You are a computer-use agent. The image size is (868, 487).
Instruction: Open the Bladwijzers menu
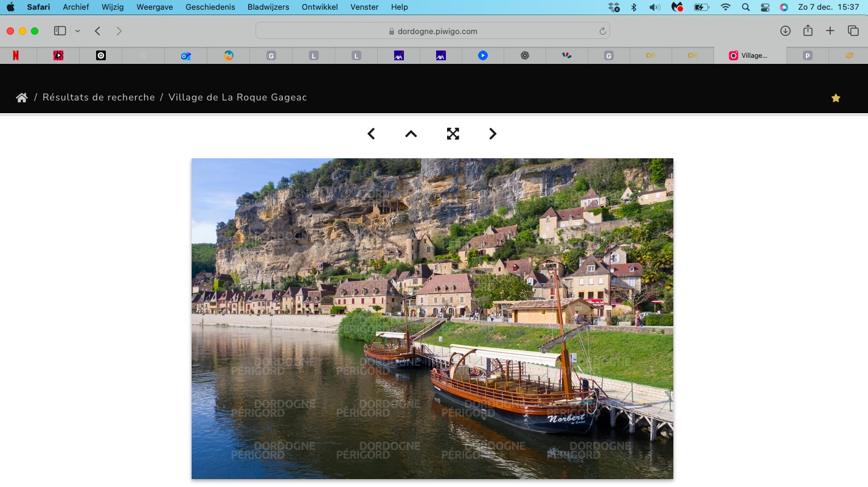pos(268,7)
